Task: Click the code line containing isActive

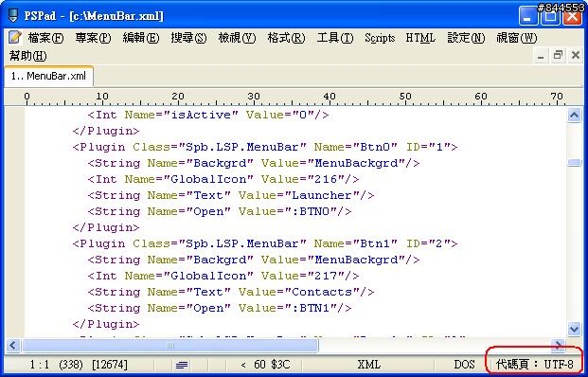Action: coord(208,115)
